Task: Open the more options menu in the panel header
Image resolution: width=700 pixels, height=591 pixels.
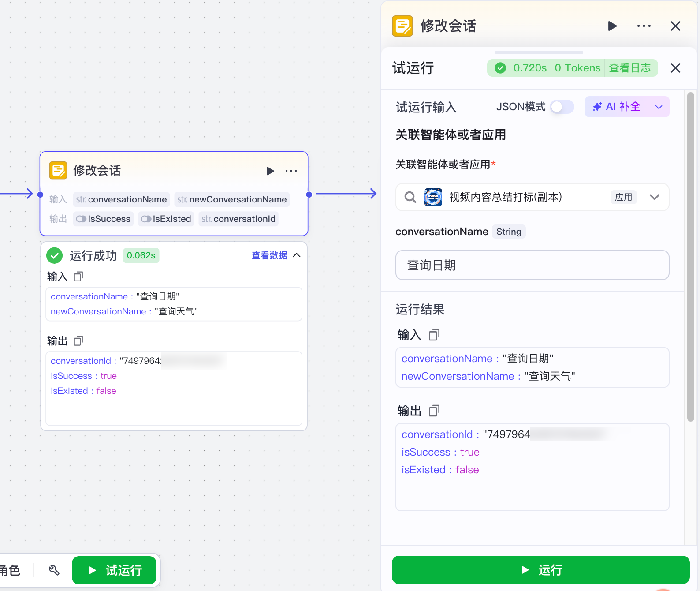Action: coord(644,26)
